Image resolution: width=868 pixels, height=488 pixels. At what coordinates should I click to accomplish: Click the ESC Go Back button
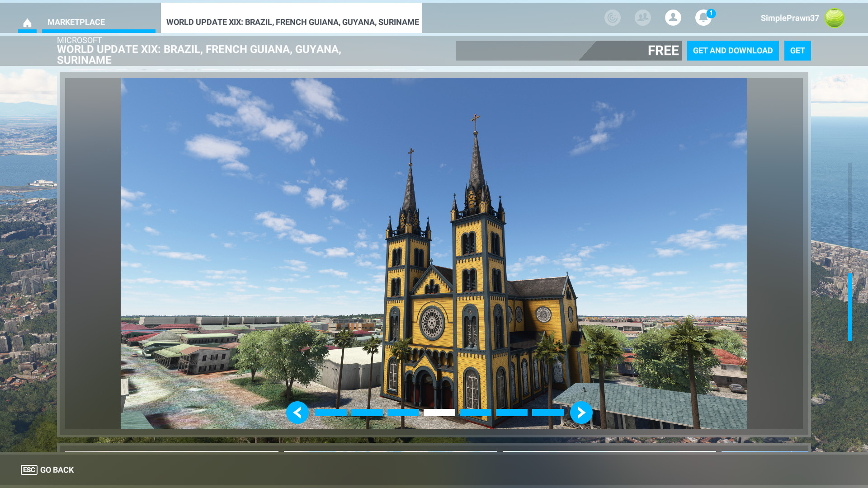click(47, 470)
